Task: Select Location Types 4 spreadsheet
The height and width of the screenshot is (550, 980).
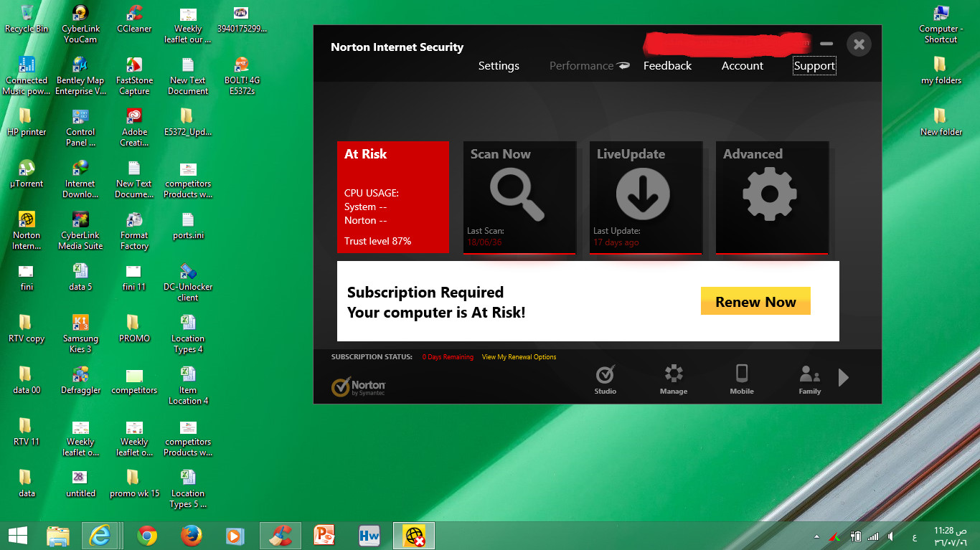Action: (x=188, y=333)
